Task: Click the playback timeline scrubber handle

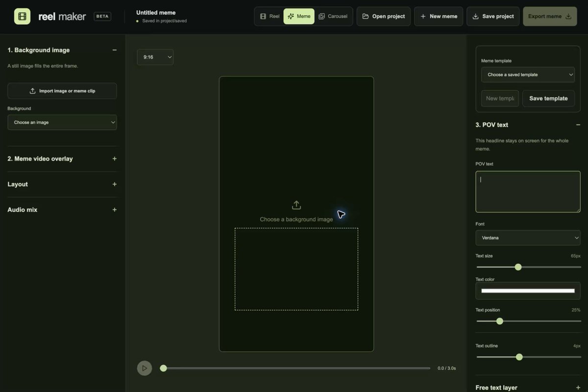Action: [164, 368]
